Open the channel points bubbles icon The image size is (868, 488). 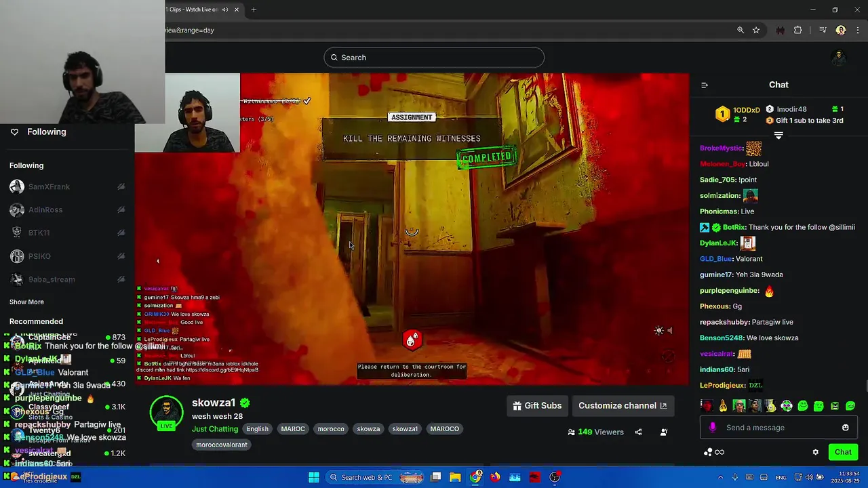pyautogui.click(x=709, y=452)
